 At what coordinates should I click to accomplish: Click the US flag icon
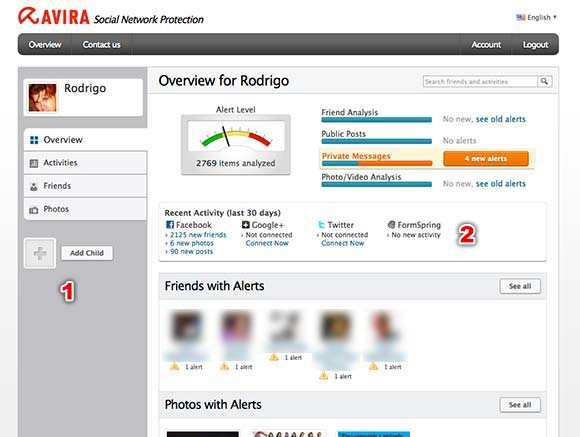(x=521, y=17)
